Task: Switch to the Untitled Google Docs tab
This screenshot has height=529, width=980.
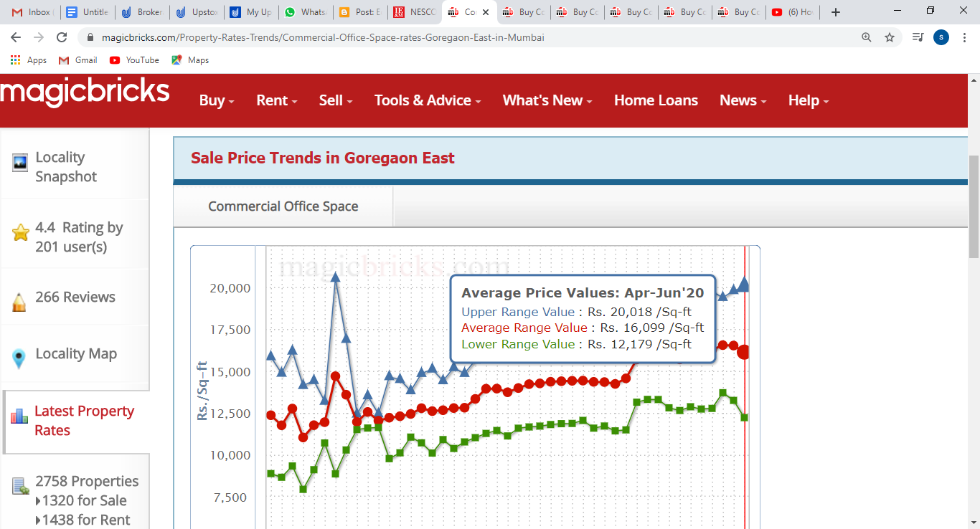Action: tap(88, 12)
